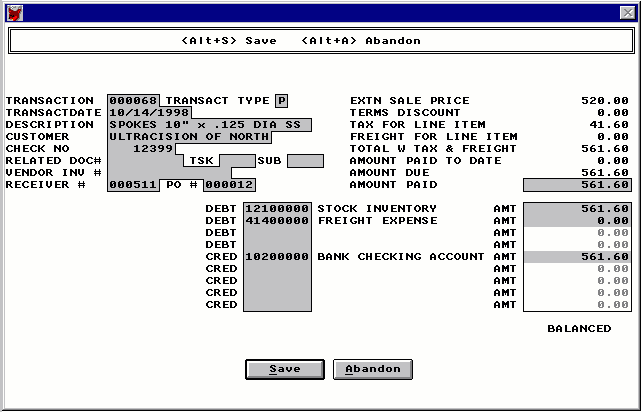Click the TOTAL W TAX & FREIGHT value
The image size is (642, 412).
tap(605, 148)
